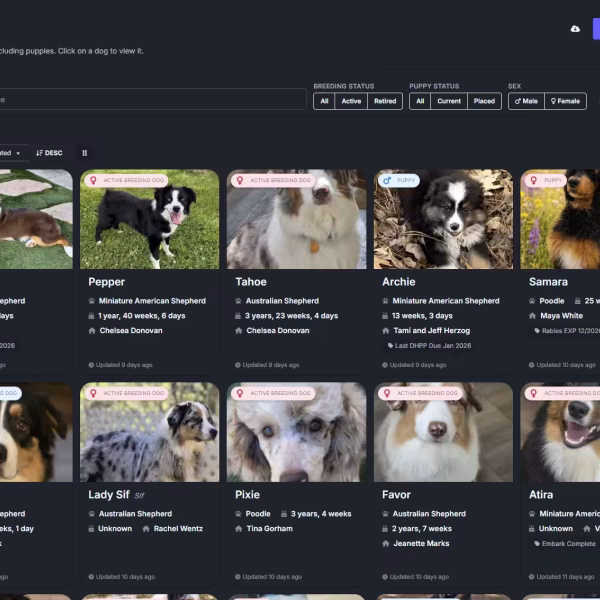Click cake icon beside Pixie's 3 years, 4 weeks
The width and height of the screenshot is (600, 600).
click(284, 514)
